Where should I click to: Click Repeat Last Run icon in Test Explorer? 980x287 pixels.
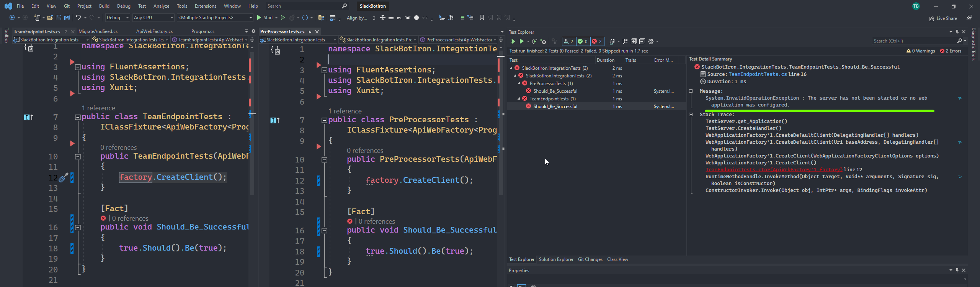(x=534, y=41)
